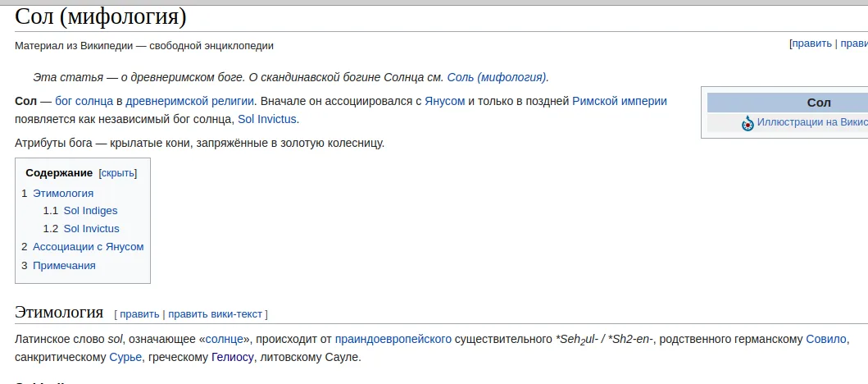
Task: Collapse the table of contents via скрыть
Action: pyautogui.click(x=118, y=173)
